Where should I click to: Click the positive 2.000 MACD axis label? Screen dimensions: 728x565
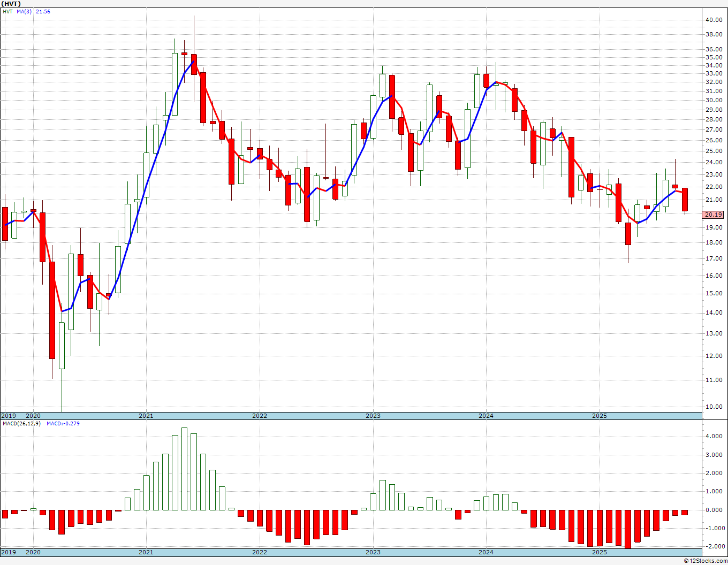(714, 473)
